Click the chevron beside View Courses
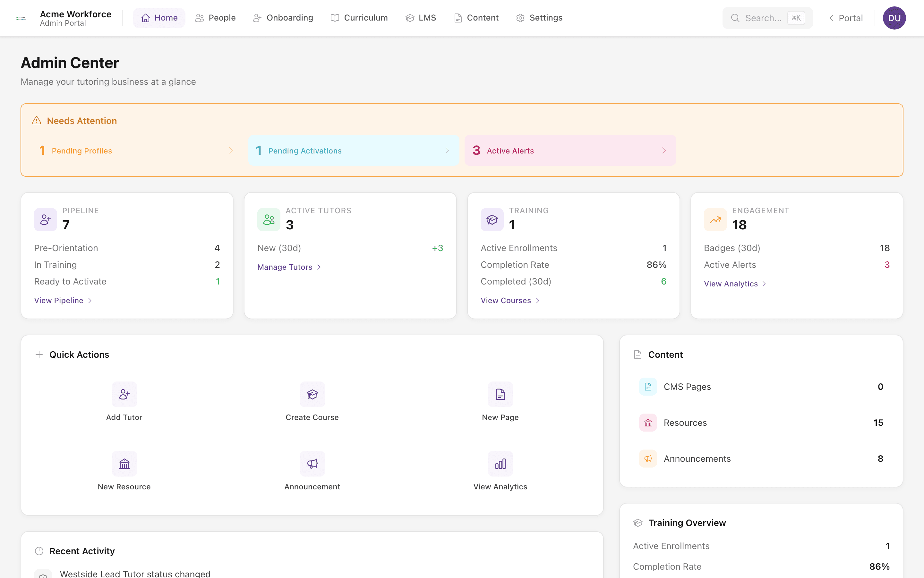This screenshot has height=578, width=924. pos(538,301)
